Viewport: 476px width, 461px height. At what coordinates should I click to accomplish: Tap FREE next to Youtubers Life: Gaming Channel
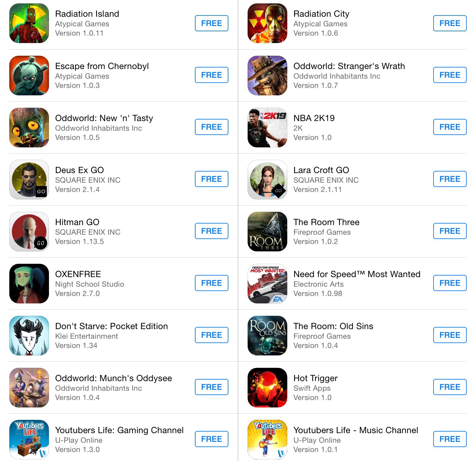[x=211, y=439]
